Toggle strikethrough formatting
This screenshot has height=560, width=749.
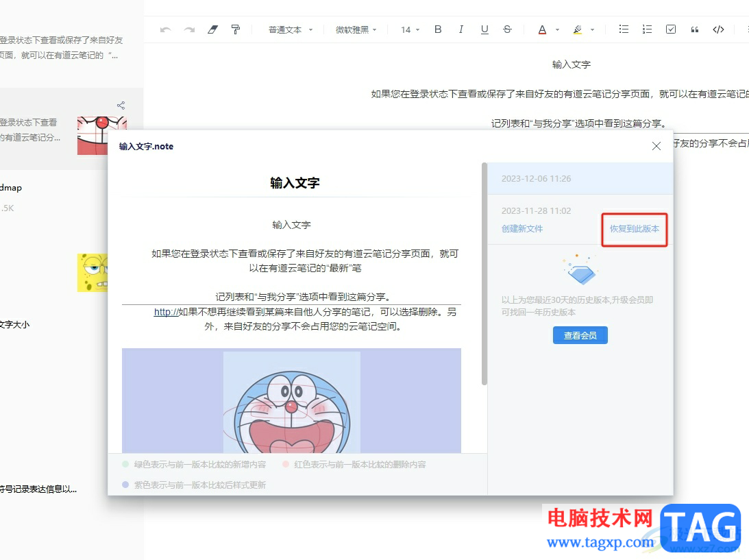coord(507,29)
